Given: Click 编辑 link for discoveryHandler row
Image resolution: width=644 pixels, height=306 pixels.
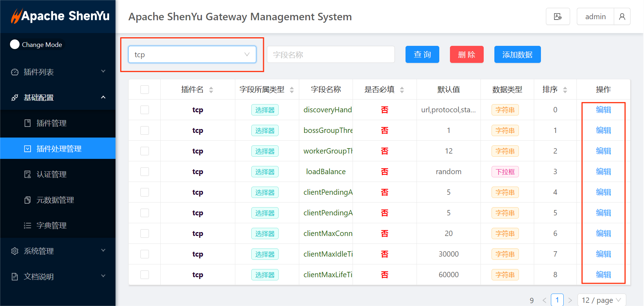Looking at the screenshot, I should click(603, 110).
